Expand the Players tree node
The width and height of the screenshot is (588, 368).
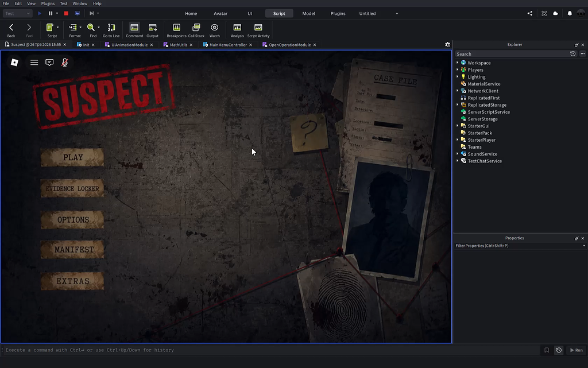457,69
